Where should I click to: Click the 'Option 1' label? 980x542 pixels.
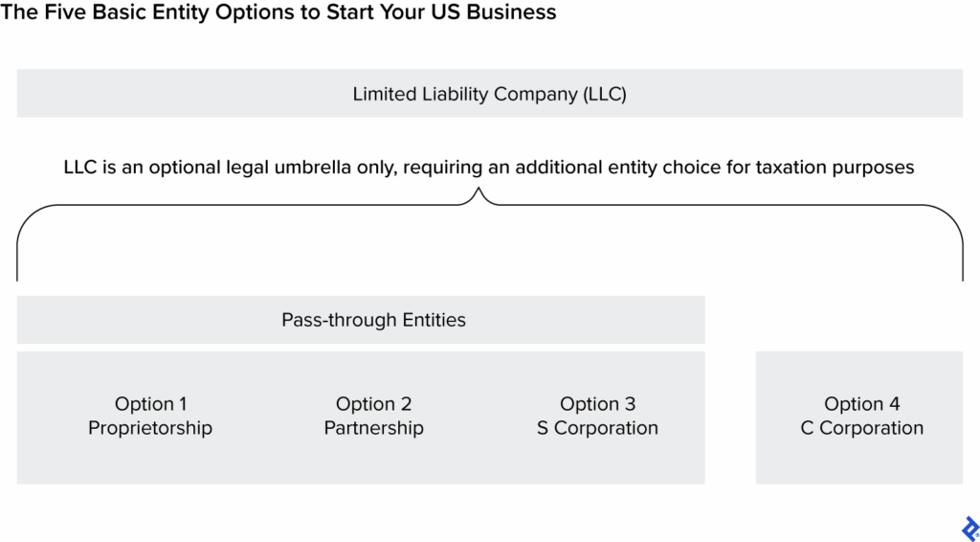click(150, 404)
